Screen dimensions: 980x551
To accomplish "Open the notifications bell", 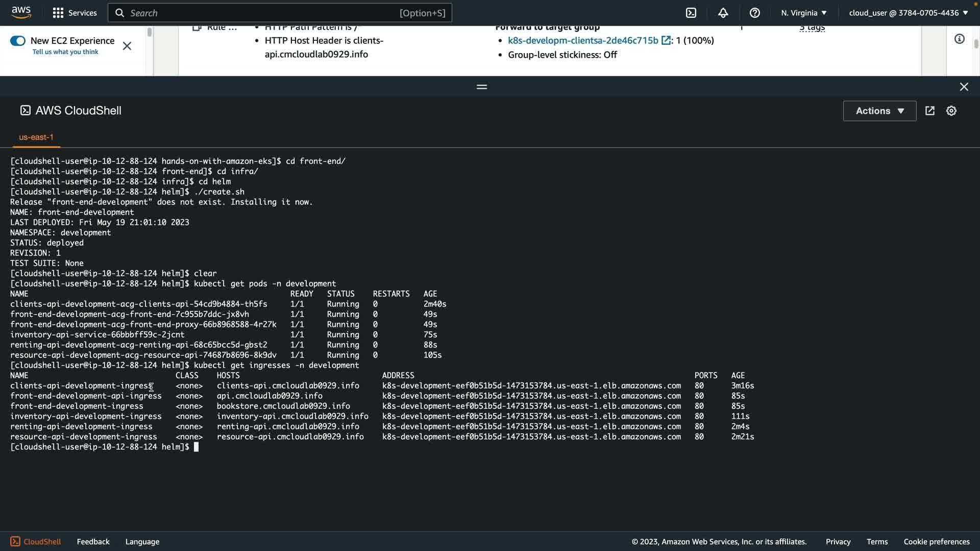I will tap(723, 13).
